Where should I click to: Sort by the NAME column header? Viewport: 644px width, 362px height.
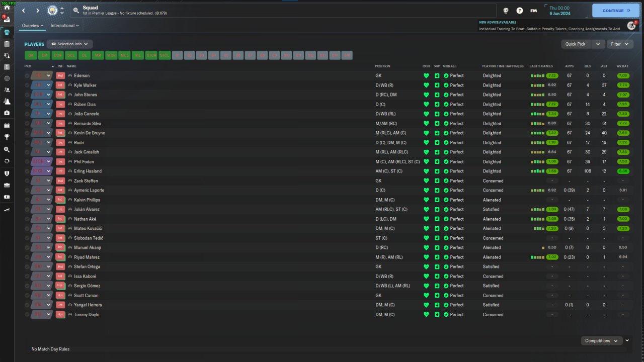coord(71,66)
